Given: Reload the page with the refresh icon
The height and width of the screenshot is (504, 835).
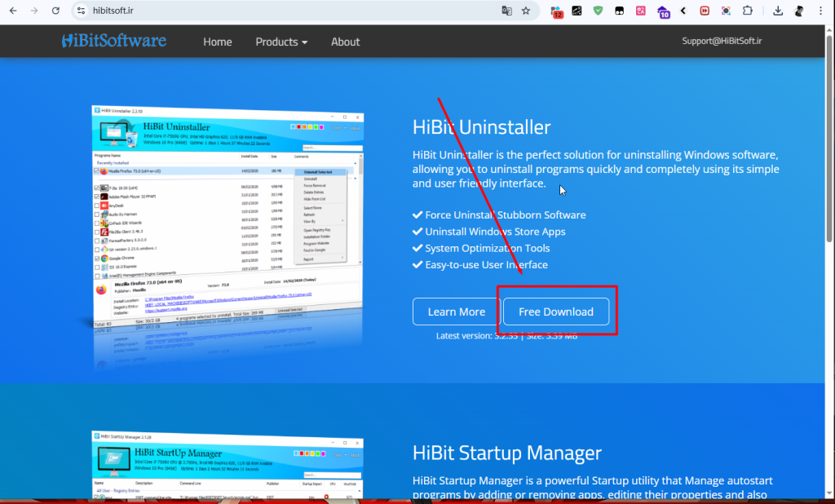Looking at the screenshot, I should (55, 11).
